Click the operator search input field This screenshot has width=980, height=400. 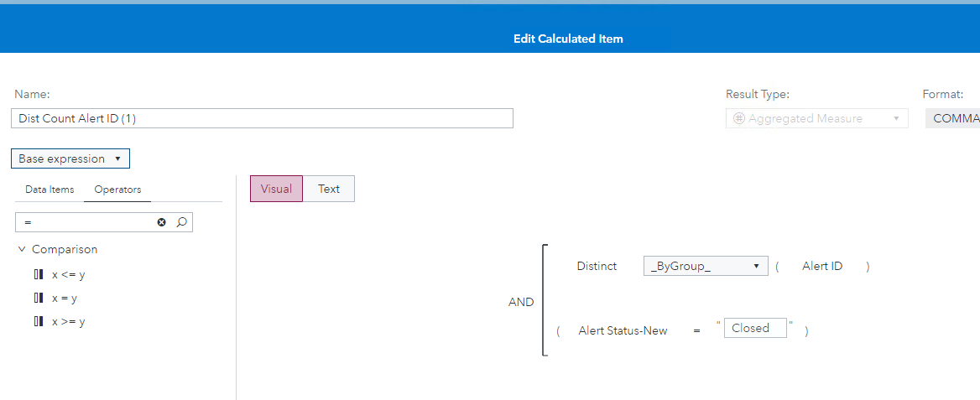point(84,222)
